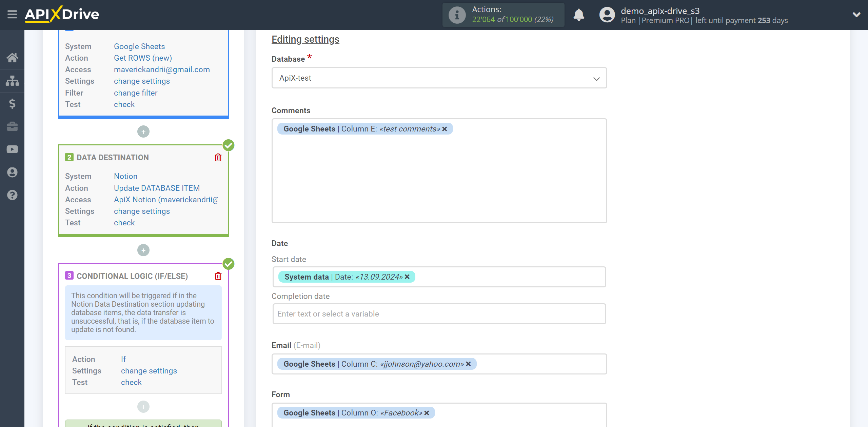This screenshot has width=868, height=427.
Task: Remove the System data Date tag
Action: coord(407,277)
